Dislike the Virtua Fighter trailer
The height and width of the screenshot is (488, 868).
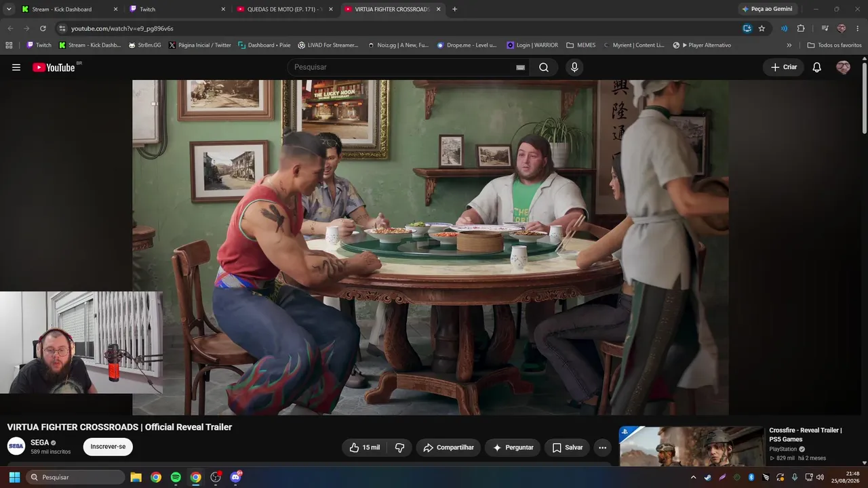click(400, 447)
